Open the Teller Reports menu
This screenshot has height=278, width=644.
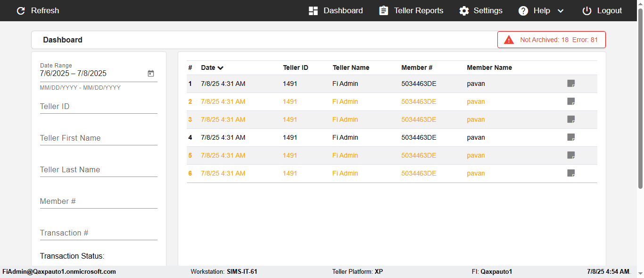tap(411, 11)
